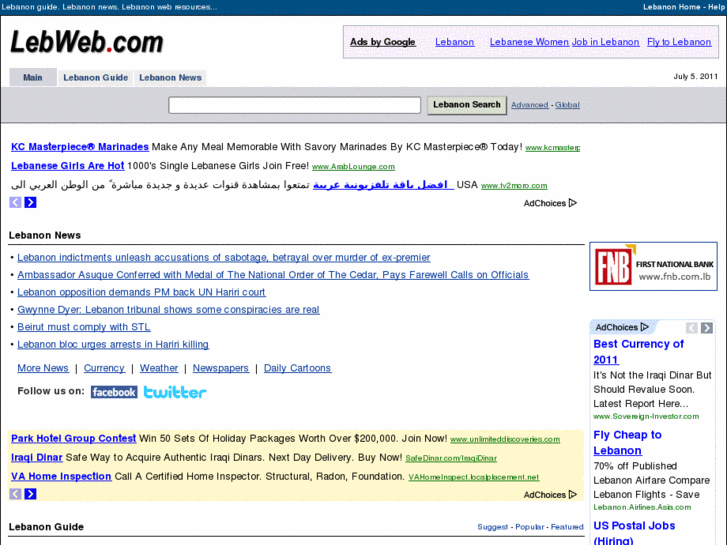Screen dimensions: 727x545
Task: Open KC Masterpiece Marinades ad
Action: [80, 147]
